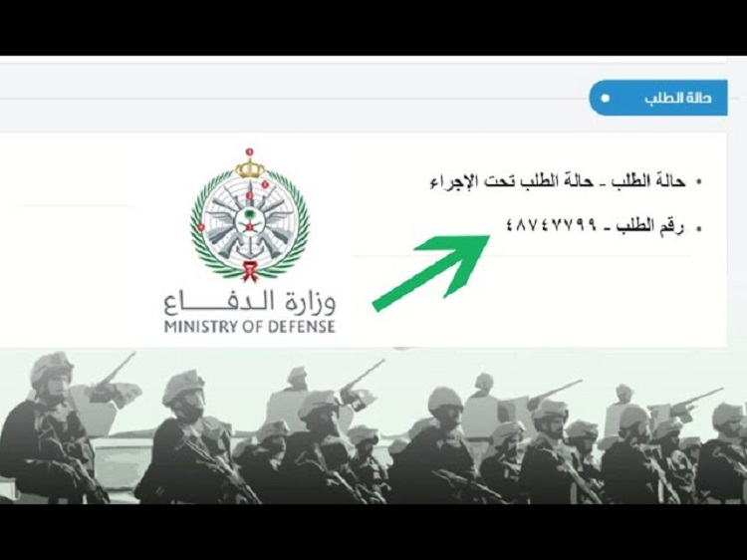
Task: Click the soldiers banner image
Action: (x=373, y=426)
